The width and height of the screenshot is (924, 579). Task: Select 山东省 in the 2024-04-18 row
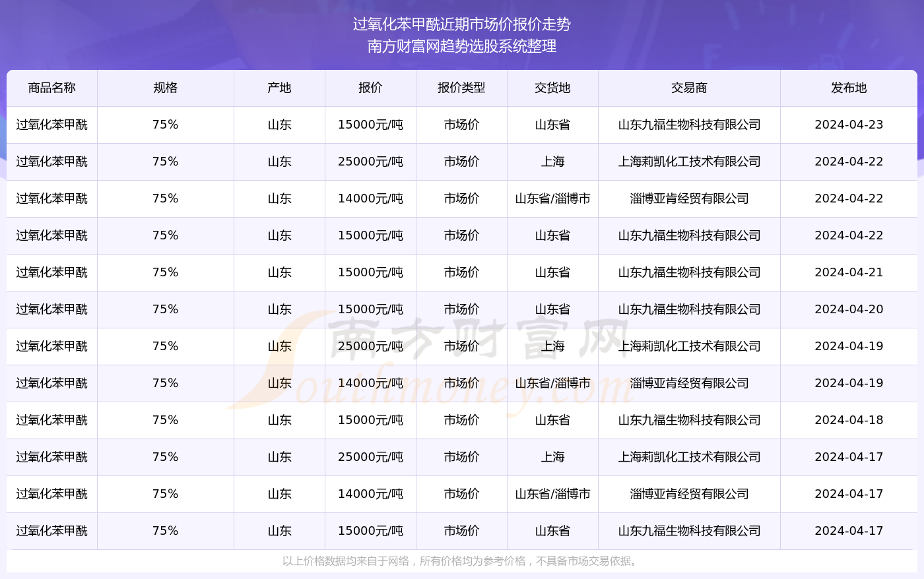[x=552, y=420]
